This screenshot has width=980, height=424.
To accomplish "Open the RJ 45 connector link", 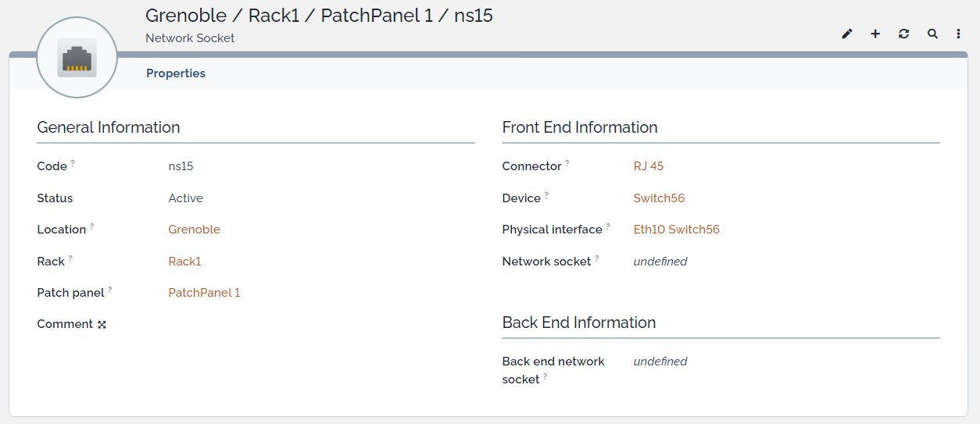I will point(649,166).
